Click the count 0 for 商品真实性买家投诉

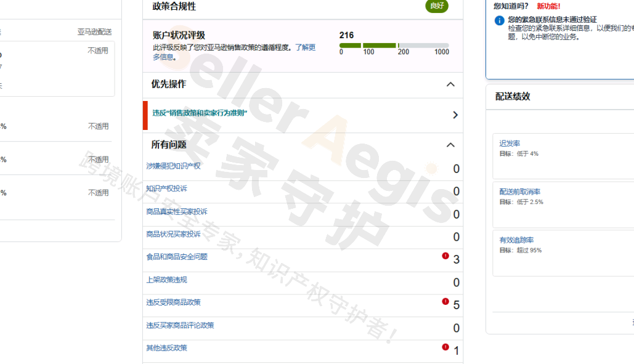(x=456, y=214)
